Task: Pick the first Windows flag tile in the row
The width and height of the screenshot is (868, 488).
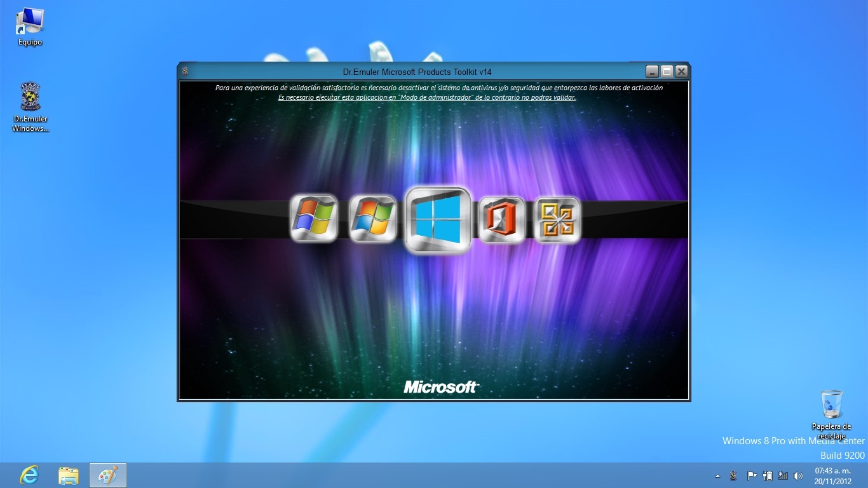Action: click(x=313, y=219)
